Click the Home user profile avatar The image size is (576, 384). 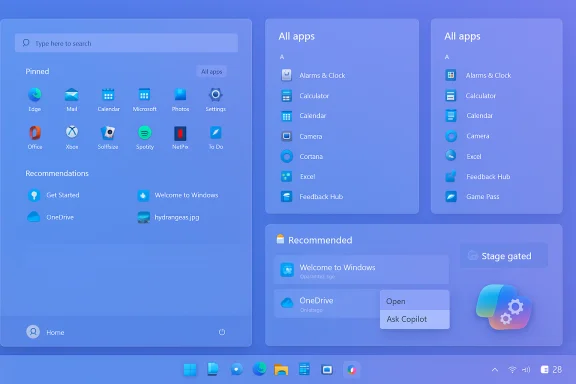pyautogui.click(x=33, y=332)
